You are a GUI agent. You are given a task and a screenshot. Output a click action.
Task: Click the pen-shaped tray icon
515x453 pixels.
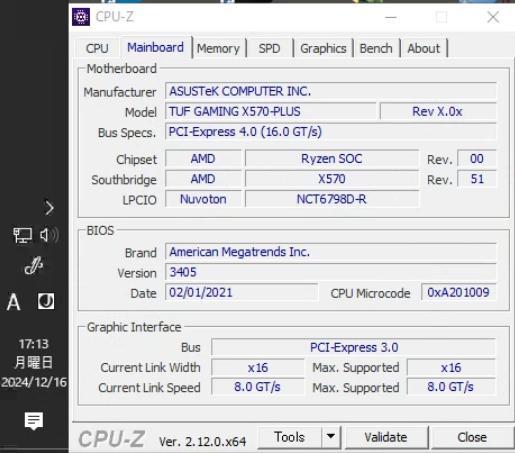(34, 265)
